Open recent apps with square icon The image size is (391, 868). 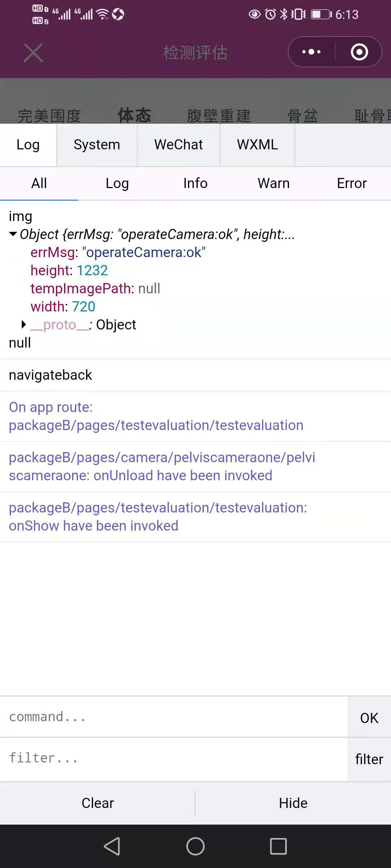click(x=278, y=846)
